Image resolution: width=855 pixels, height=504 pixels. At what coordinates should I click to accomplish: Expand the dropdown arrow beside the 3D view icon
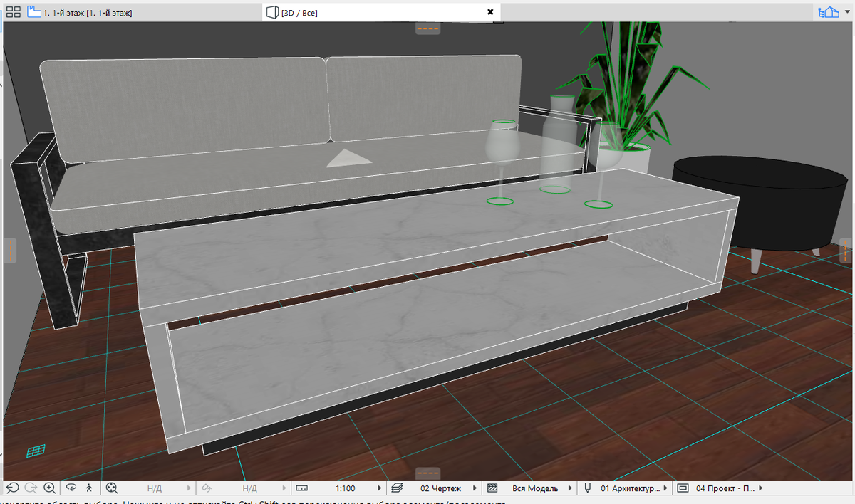click(x=846, y=13)
